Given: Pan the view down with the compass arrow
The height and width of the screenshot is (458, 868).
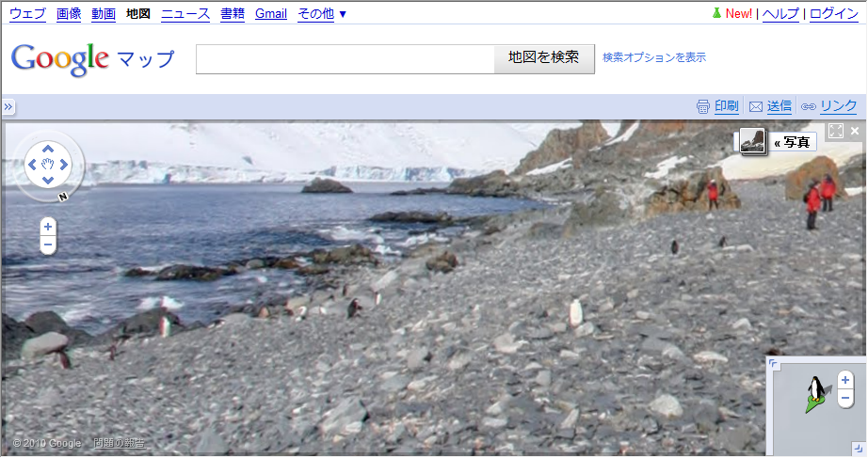Looking at the screenshot, I should tap(48, 181).
